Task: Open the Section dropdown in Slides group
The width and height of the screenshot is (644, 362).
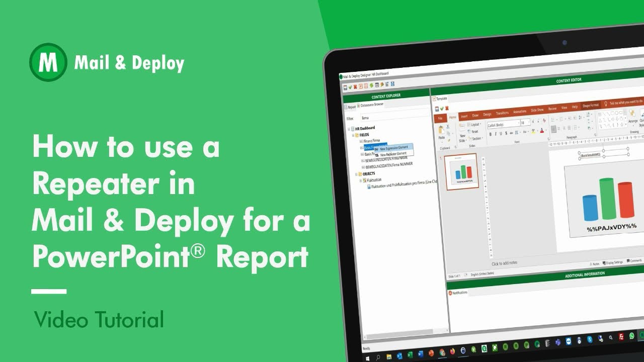Action: point(476,138)
